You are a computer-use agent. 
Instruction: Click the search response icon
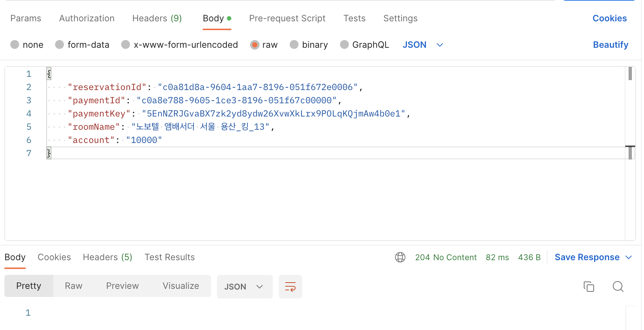pos(618,287)
